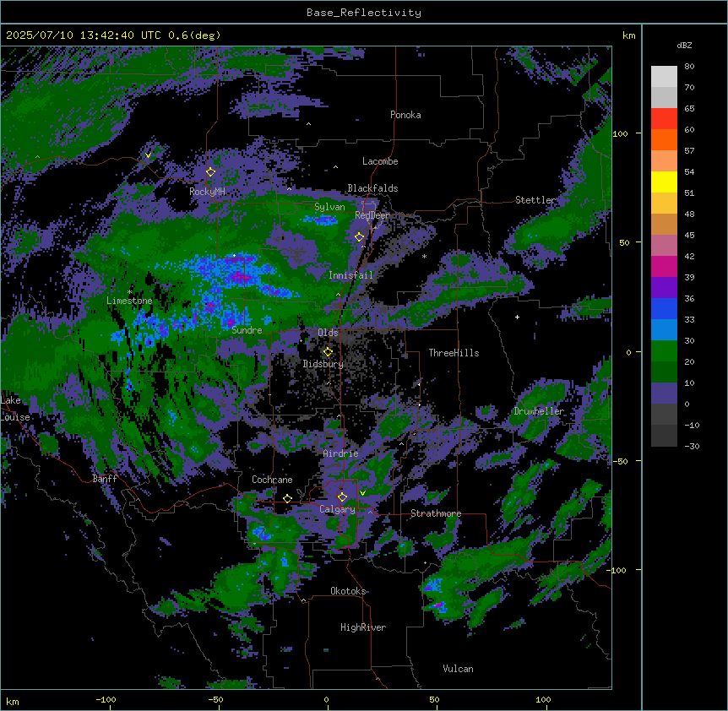This screenshot has width=728, height=711.
Task: Click the Sylvan label
Action: coord(329,207)
